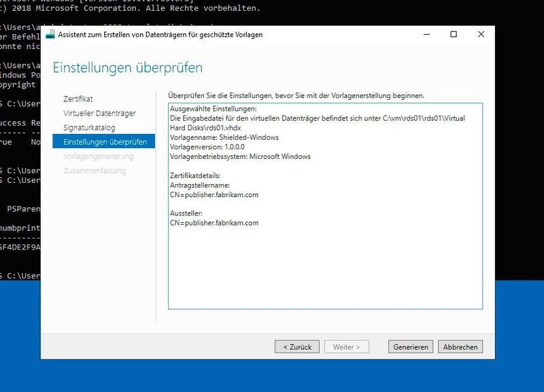
Task: Click the greyed Vorlagengenerierung step
Action: pyautogui.click(x=99, y=156)
